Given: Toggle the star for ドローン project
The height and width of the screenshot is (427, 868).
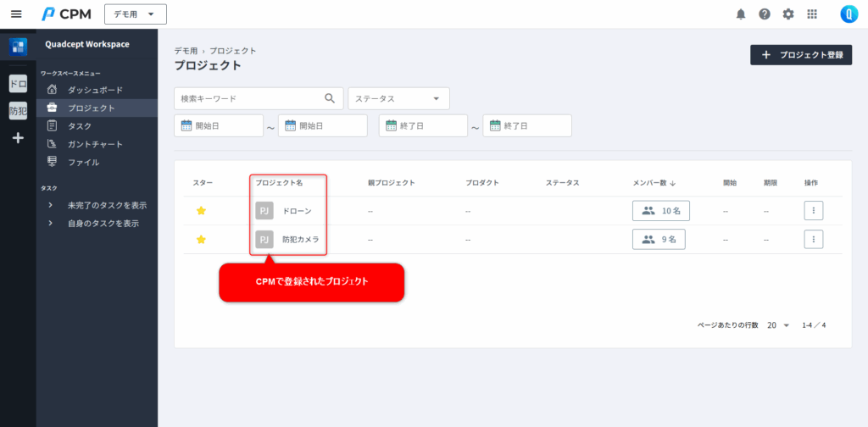Looking at the screenshot, I should 201,211.
